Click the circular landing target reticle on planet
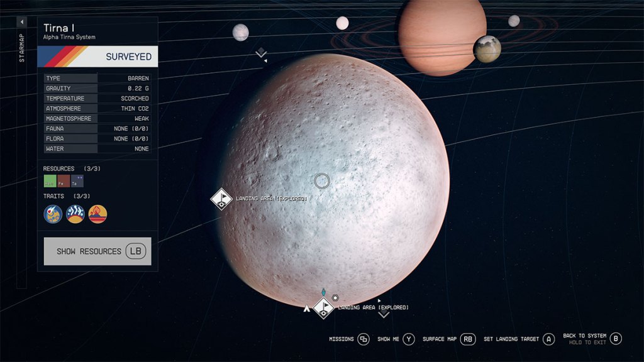Screen dimensions: 644x362 (x=322, y=181)
